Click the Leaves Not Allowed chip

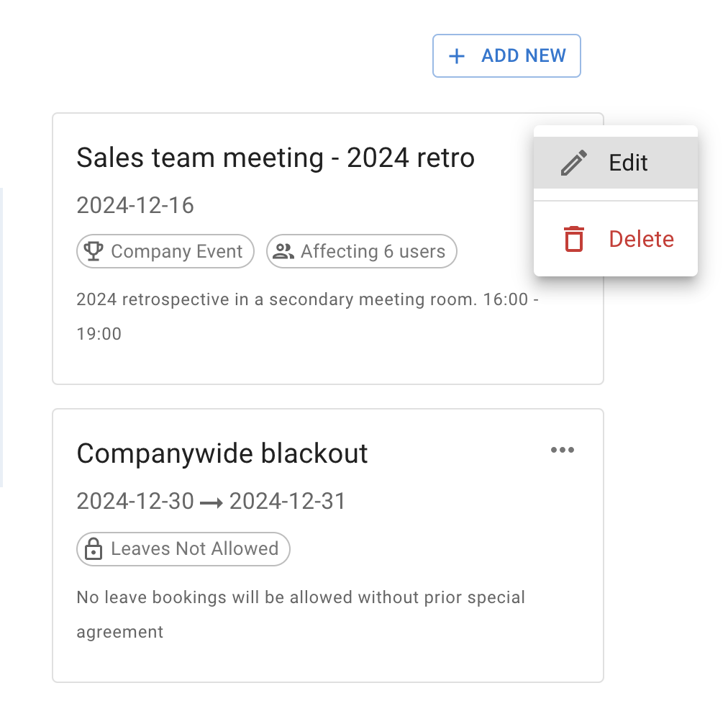coord(183,548)
